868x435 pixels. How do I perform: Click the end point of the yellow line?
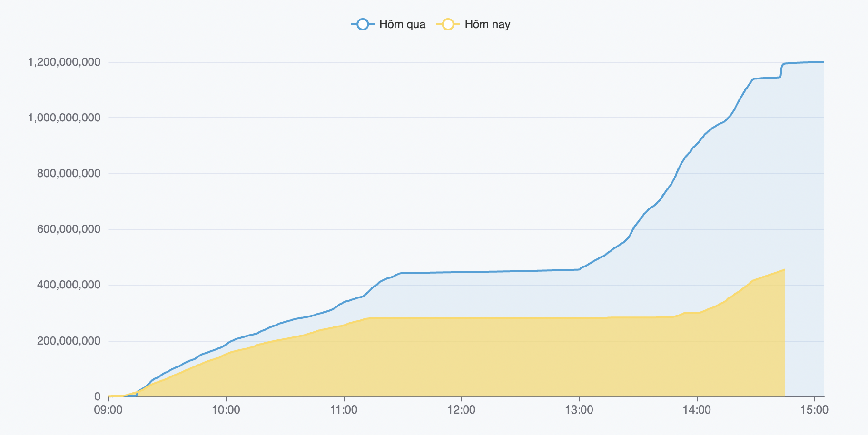click(784, 269)
